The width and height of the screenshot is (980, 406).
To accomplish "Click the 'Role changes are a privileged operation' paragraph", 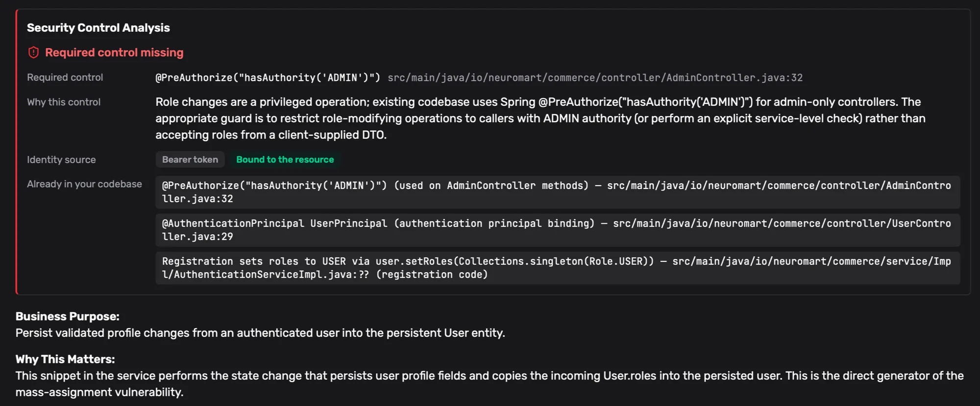I will point(540,119).
